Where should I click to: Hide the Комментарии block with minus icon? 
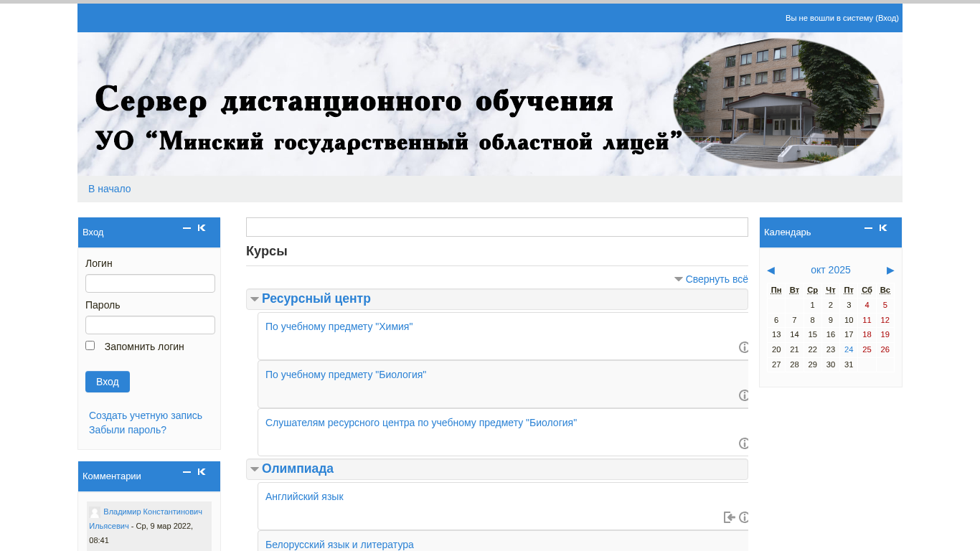click(187, 472)
